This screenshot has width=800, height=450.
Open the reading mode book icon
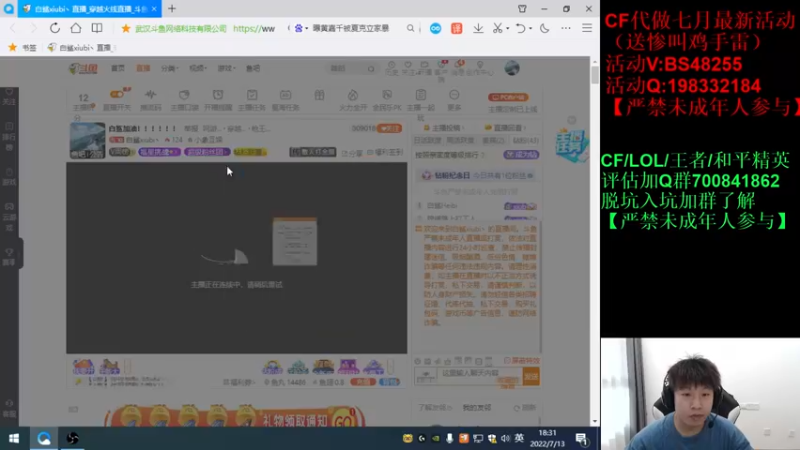click(x=97, y=28)
